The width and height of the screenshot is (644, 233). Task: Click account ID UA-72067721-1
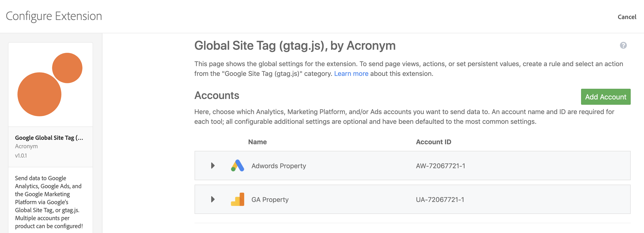click(x=440, y=199)
